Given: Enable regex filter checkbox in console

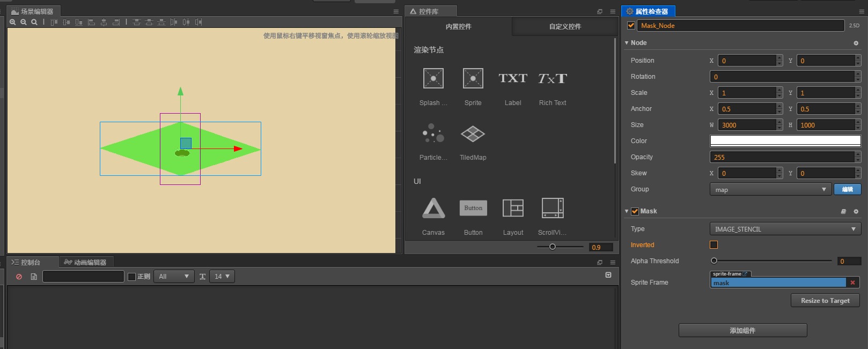Looking at the screenshot, I should coord(131,277).
